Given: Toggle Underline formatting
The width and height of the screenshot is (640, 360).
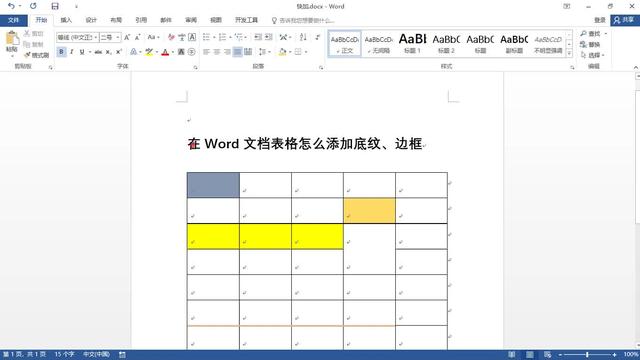Looking at the screenshot, I should point(82,52).
